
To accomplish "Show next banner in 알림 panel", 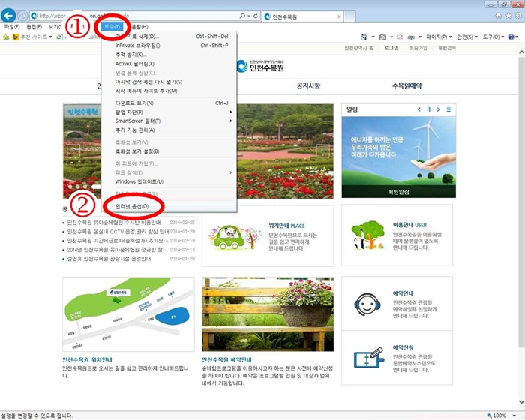I will (438, 109).
